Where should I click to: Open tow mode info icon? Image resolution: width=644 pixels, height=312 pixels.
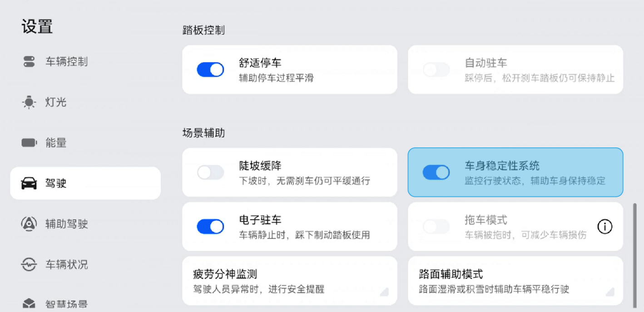coord(604,226)
